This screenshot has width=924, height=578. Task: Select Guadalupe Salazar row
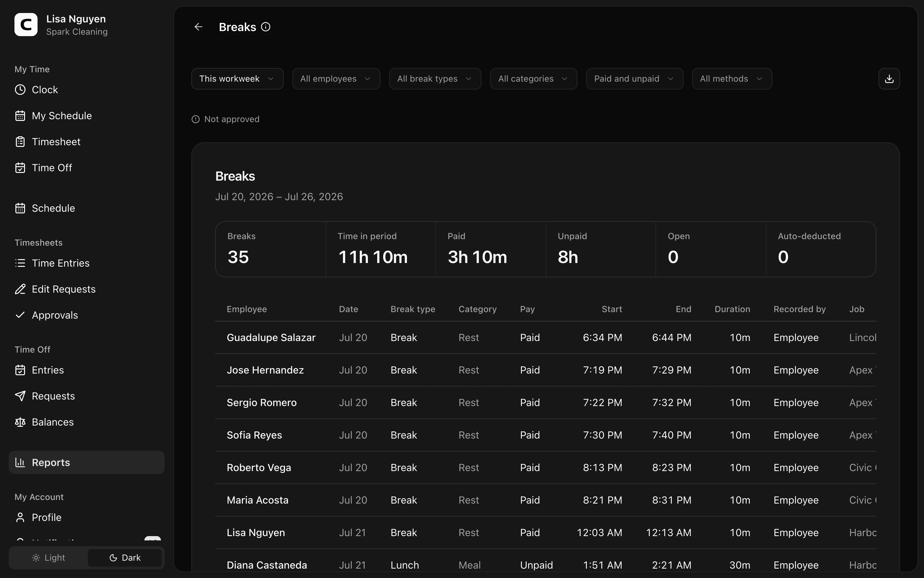click(546, 338)
